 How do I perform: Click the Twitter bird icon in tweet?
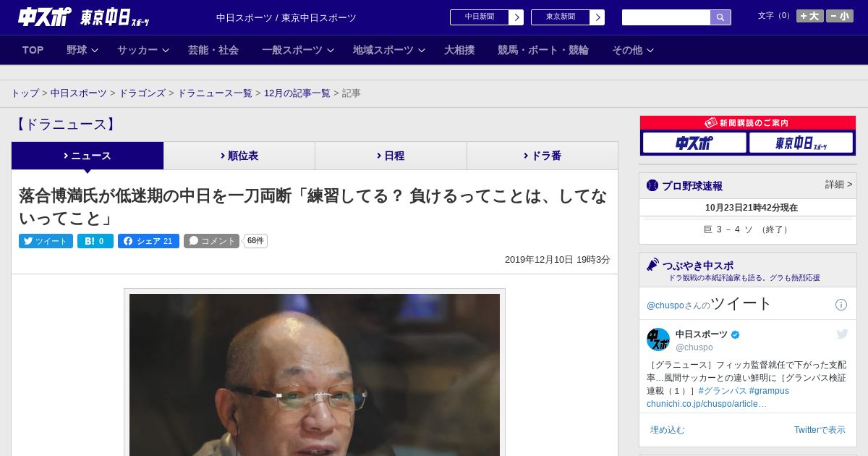[842, 334]
